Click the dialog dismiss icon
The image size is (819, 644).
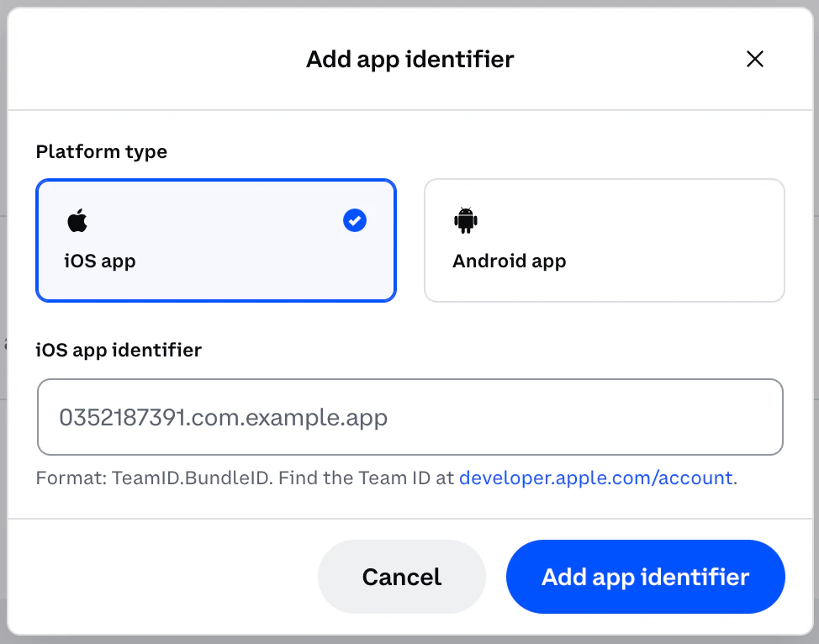pyautogui.click(x=754, y=59)
